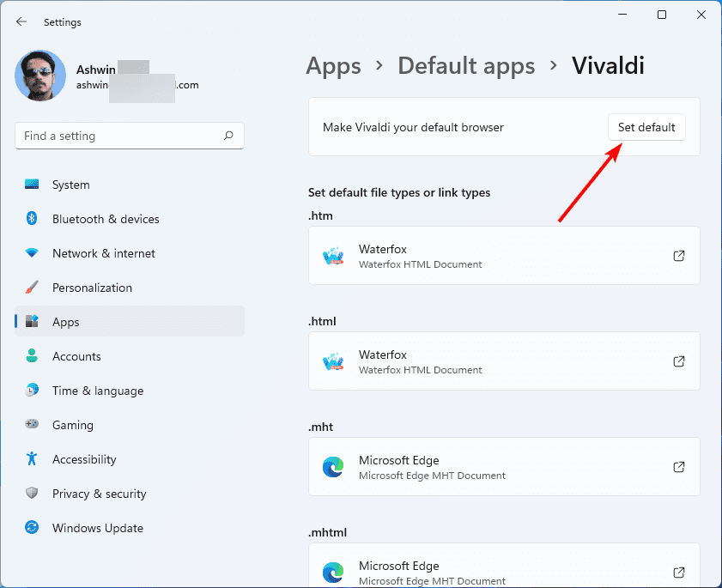Select the System icon in the sidebar
The image size is (722, 588).
pos(32,185)
